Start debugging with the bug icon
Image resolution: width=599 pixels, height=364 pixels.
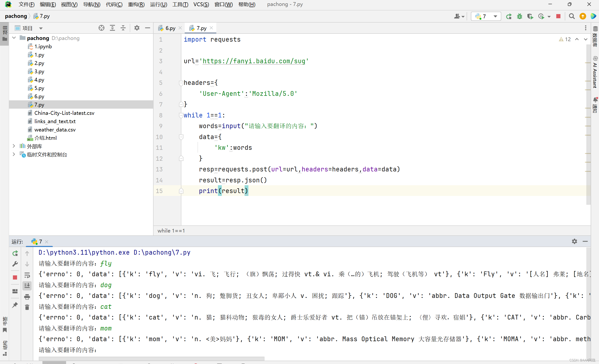point(519,16)
